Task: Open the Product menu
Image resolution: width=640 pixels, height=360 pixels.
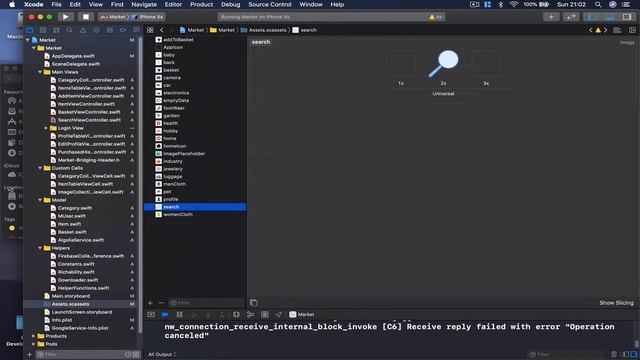Action: click(201, 4)
